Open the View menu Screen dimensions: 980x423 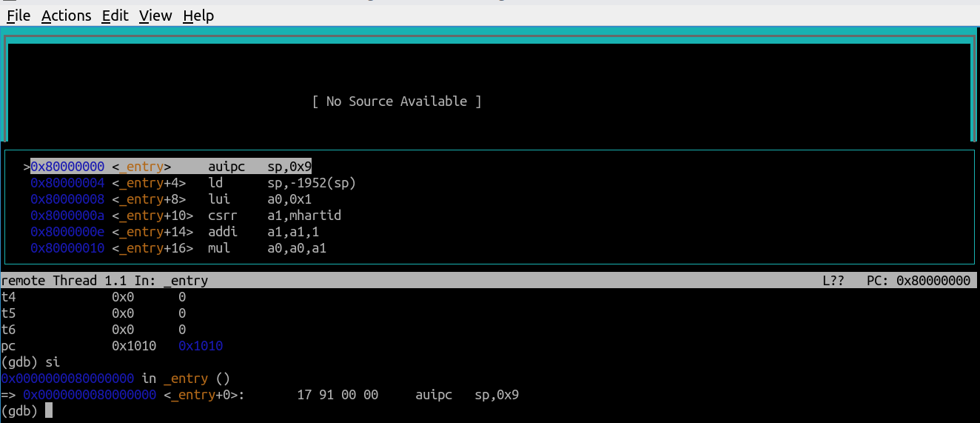[x=155, y=16]
